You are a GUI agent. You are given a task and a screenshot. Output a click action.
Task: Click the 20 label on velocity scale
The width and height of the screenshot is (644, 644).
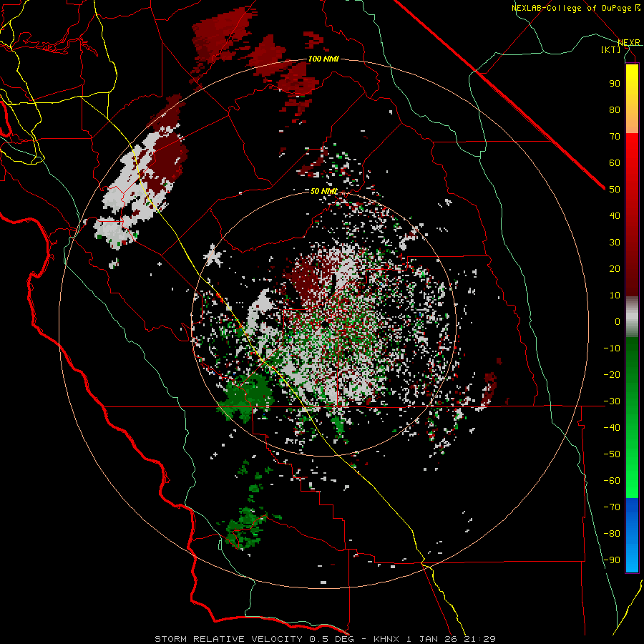click(615, 268)
